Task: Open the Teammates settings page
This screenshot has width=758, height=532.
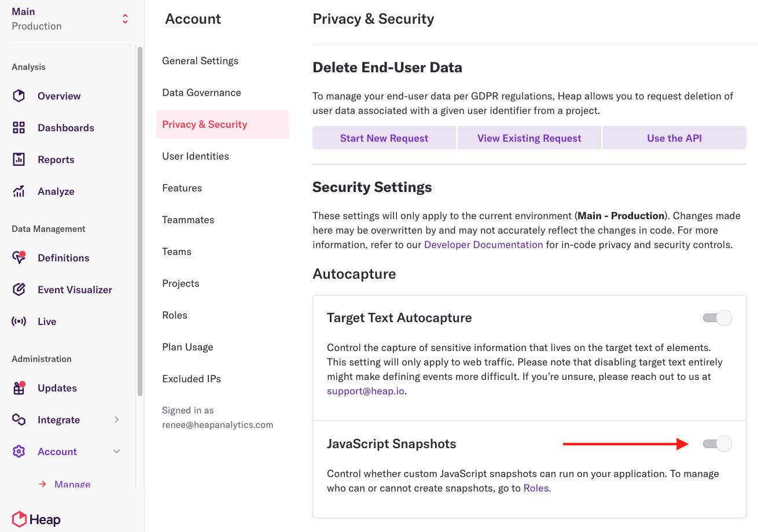Action: tap(188, 220)
